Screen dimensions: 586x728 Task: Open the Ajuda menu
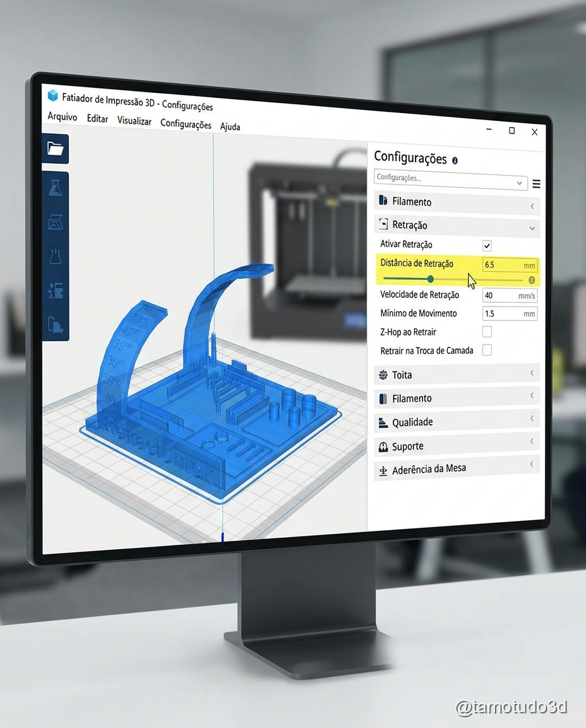coord(230,126)
